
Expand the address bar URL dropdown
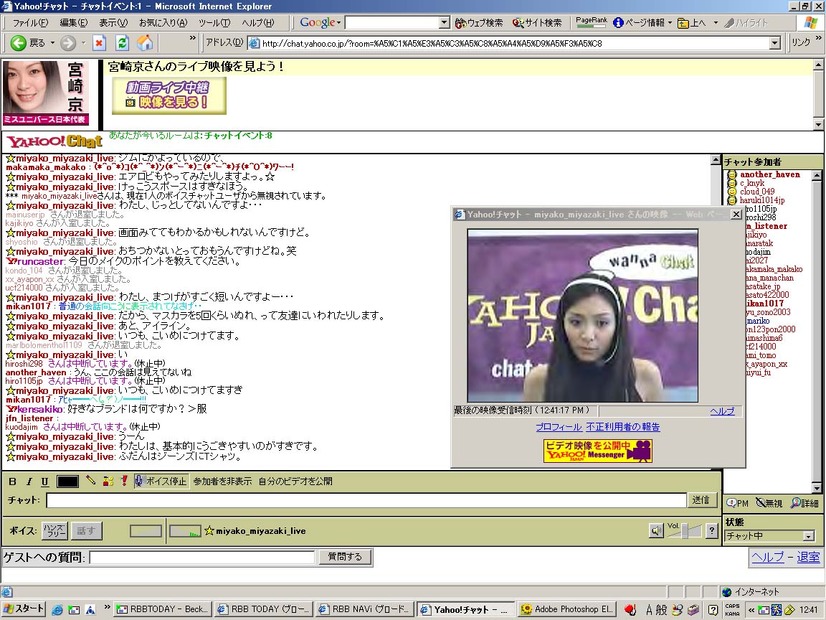coord(774,43)
